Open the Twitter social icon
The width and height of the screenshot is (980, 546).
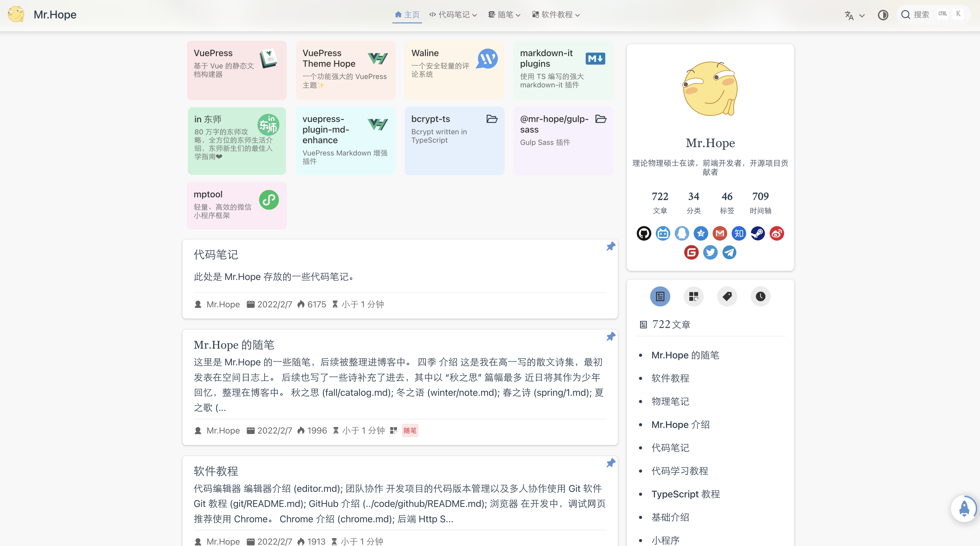pos(710,252)
